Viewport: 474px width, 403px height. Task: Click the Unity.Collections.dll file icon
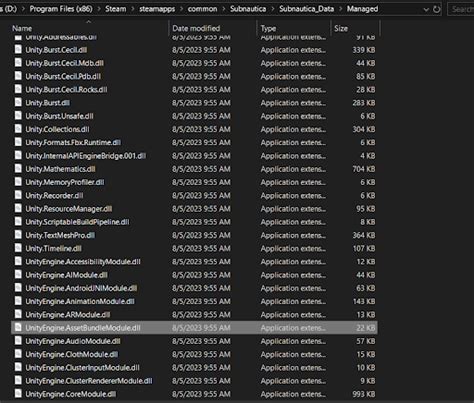tap(18, 129)
